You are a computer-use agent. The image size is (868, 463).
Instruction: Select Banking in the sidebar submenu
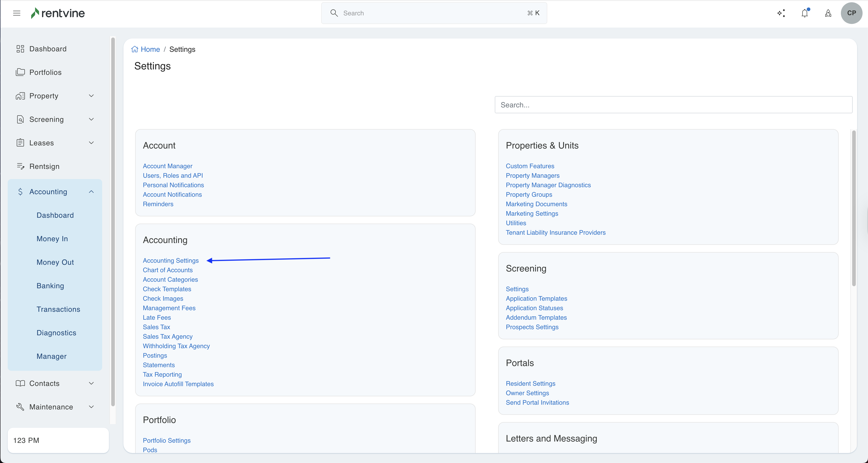pos(50,286)
